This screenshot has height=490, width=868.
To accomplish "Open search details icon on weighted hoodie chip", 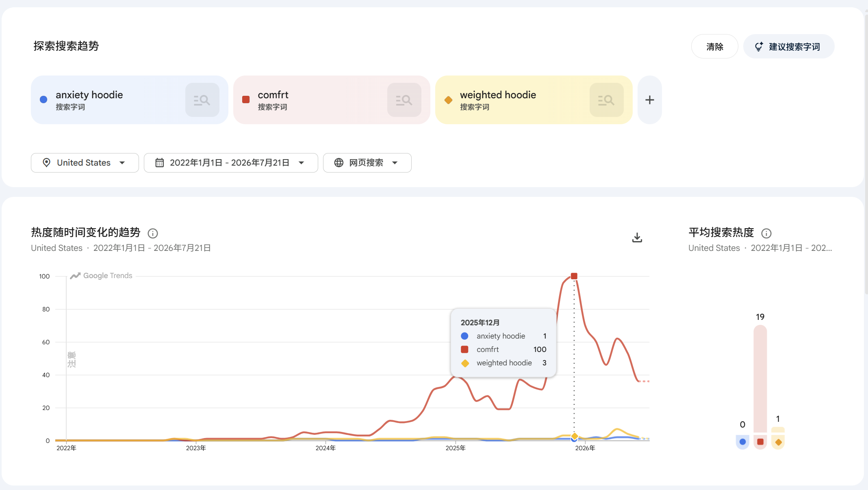I will point(606,100).
